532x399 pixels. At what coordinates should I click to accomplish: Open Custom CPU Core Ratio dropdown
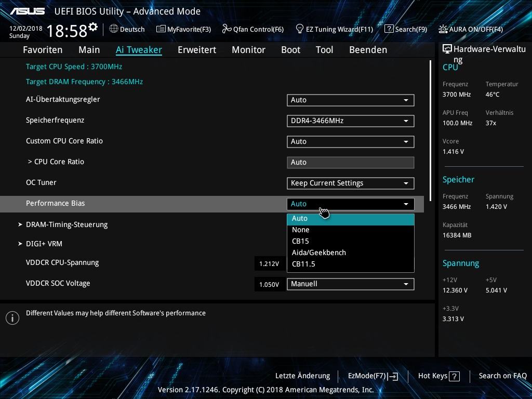351,141
